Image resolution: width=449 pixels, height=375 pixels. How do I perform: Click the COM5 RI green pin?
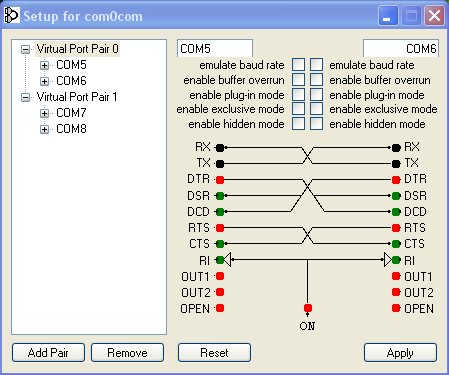click(x=220, y=260)
